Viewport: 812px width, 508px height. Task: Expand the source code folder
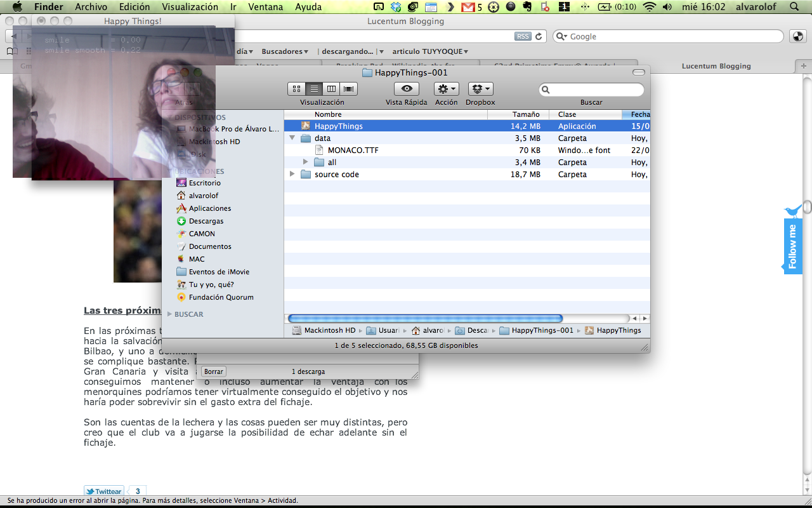pos(292,174)
